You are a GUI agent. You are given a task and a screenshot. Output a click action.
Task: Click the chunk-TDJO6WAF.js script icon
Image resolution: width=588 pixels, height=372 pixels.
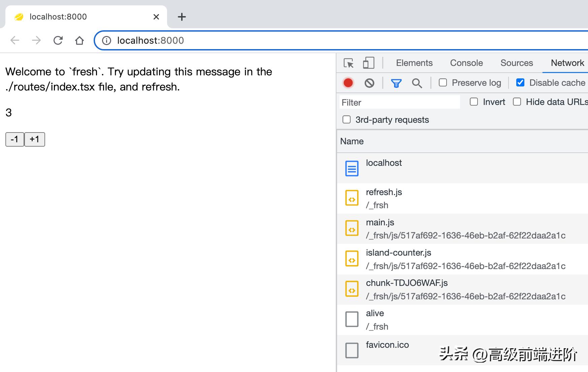coord(352,289)
